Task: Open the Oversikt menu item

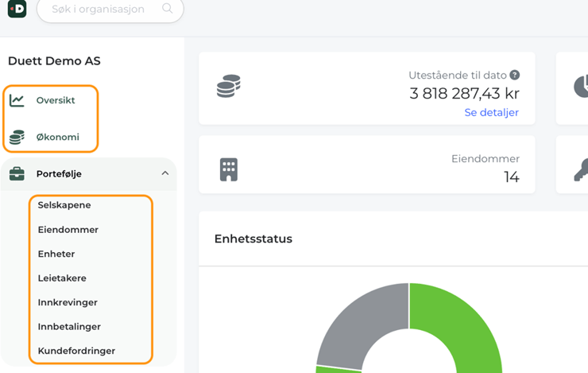Action: (56, 100)
